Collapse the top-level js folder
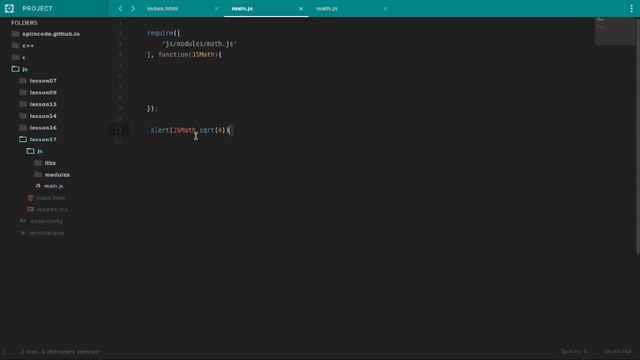640x360 pixels. (16, 69)
